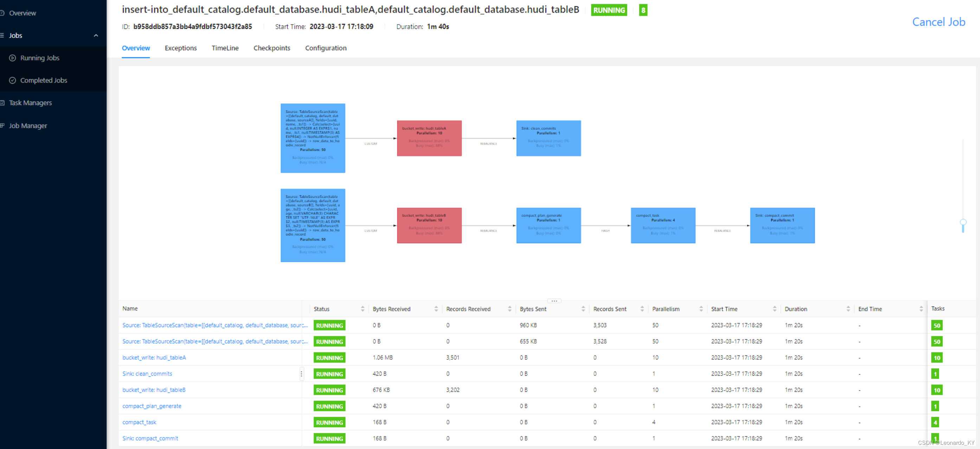
Task: Click the Completed Jobs check-circle icon
Action: tap(13, 80)
